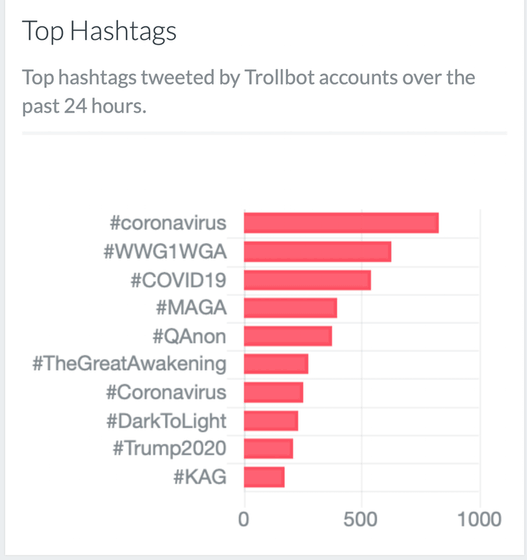Click the #WWG1WGA bar
527x560 pixels.
[318, 251]
